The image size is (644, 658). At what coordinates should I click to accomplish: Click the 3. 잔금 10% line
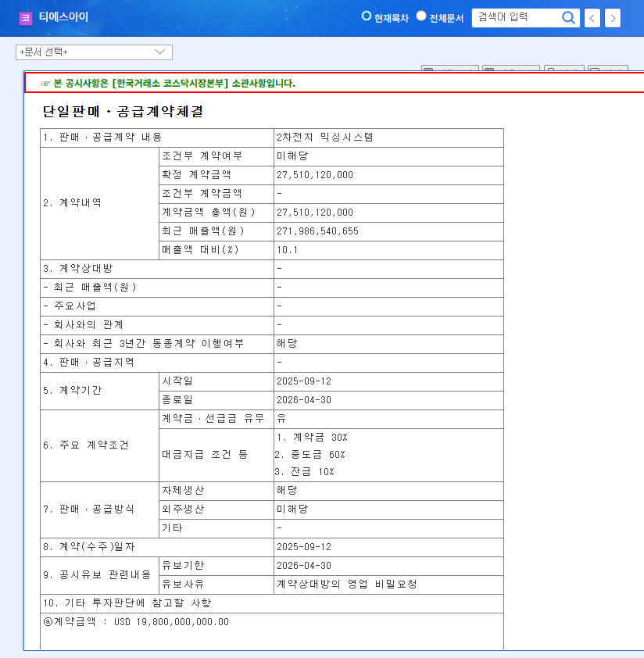tap(304, 472)
